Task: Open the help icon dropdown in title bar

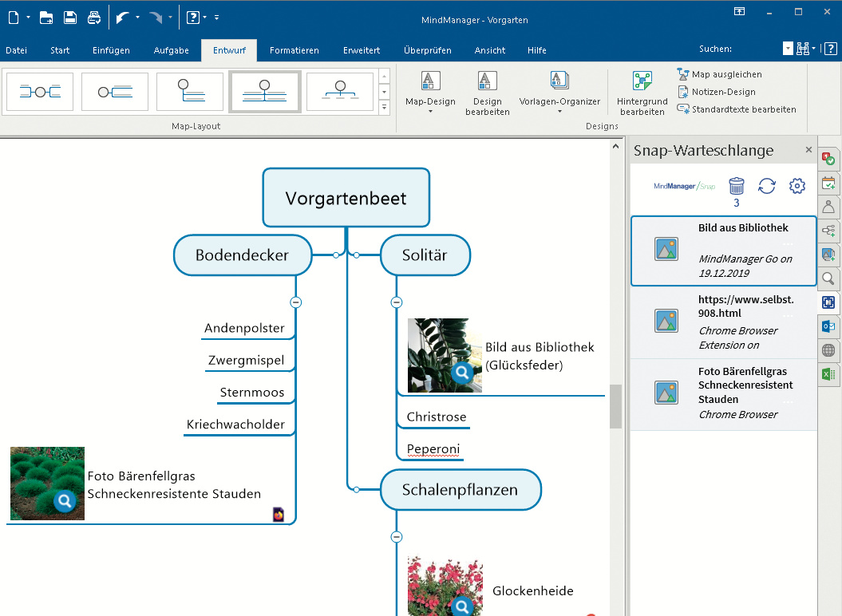Action: [x=204, y=18]
